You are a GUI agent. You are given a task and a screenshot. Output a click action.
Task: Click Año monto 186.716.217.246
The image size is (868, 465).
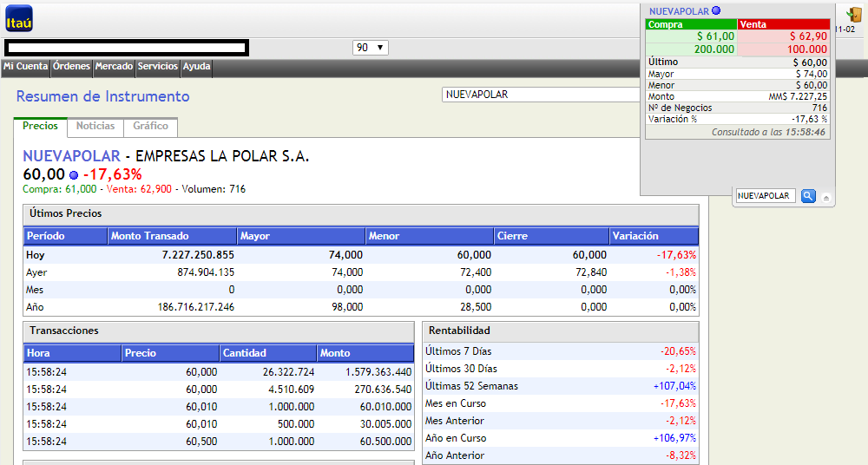pos(196,307)
